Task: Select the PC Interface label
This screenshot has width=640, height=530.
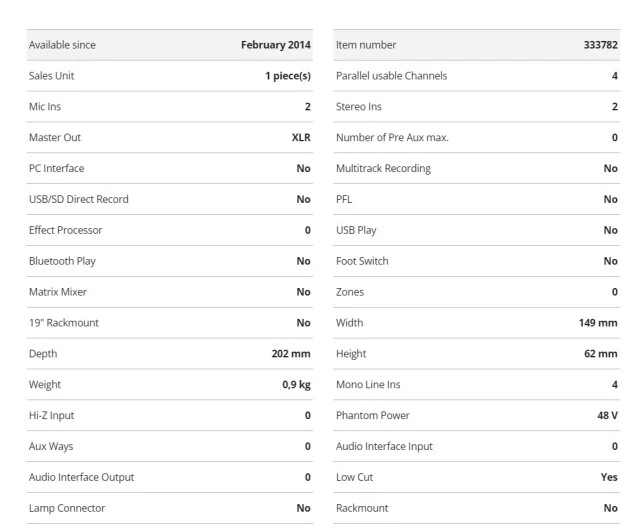Action: [56, 168]
